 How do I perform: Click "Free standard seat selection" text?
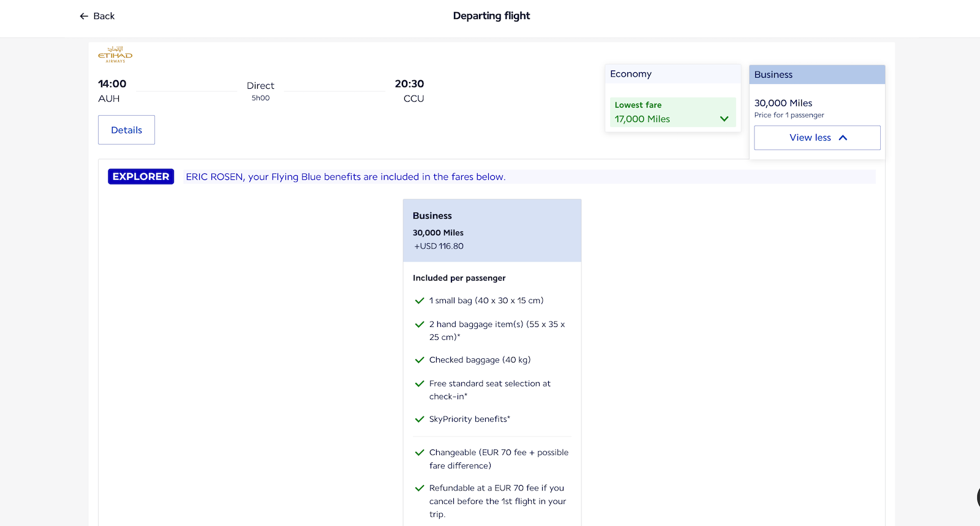pos(484,384)
